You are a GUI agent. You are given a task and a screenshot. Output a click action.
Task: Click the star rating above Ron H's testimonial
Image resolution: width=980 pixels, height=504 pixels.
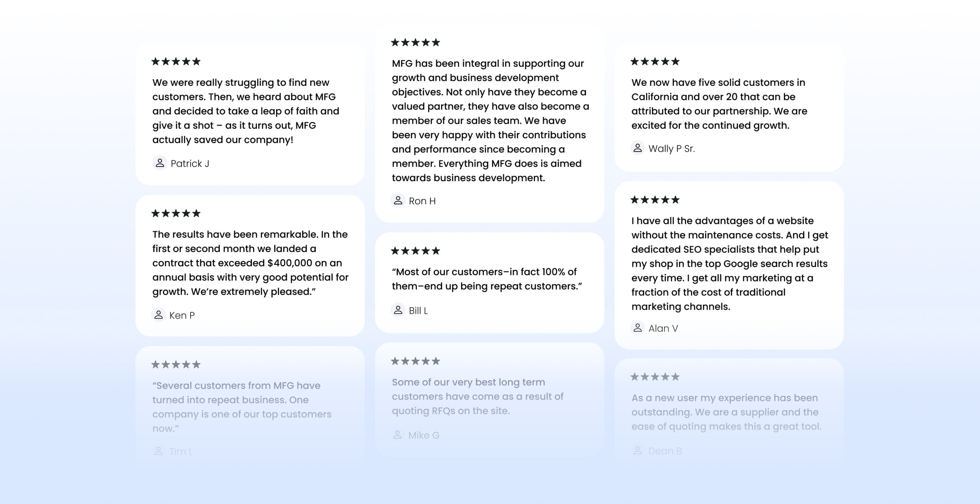point(416,42)
